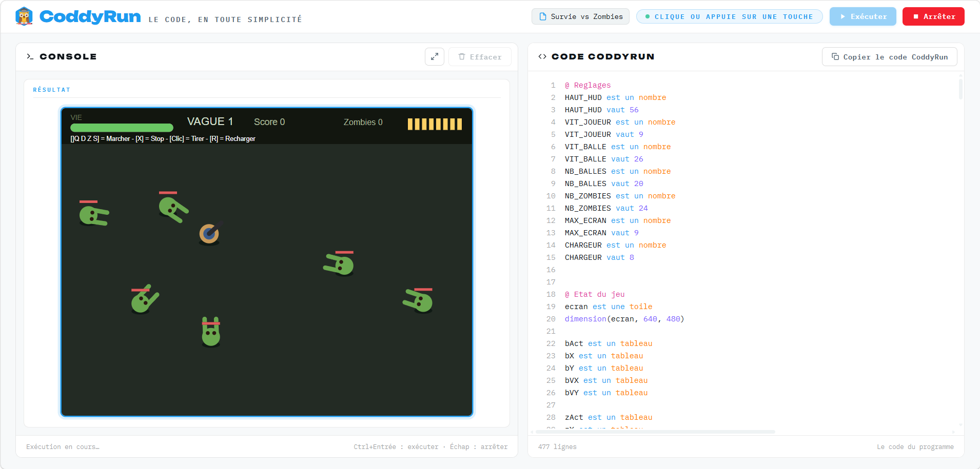Click the player character in the game

[210, 233]
